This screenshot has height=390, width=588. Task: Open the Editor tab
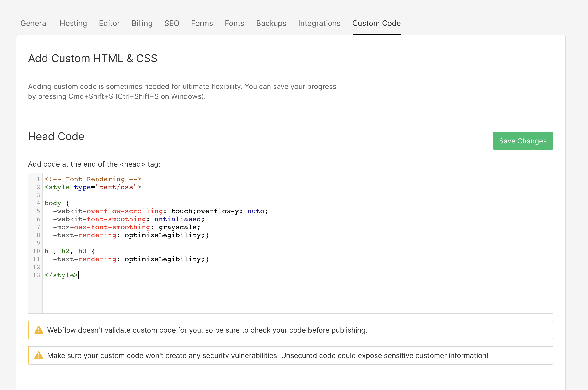point(109,23)
